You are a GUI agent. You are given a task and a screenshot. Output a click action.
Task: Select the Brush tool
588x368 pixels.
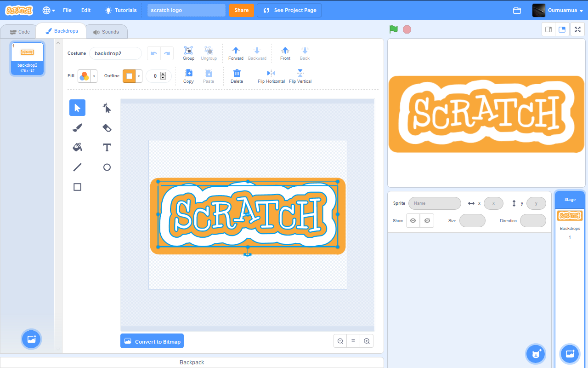77,128
